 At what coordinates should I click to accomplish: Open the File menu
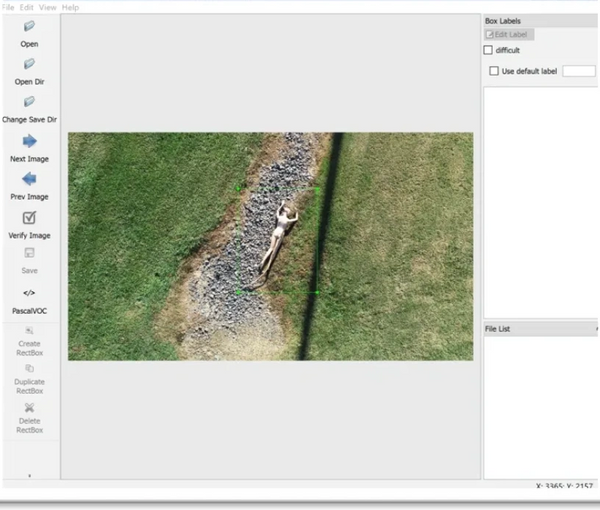8,7
